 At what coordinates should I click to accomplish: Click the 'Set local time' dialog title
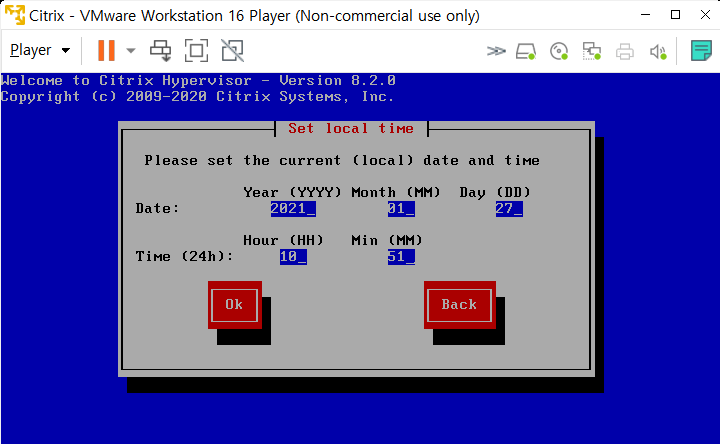click(351, 129)
